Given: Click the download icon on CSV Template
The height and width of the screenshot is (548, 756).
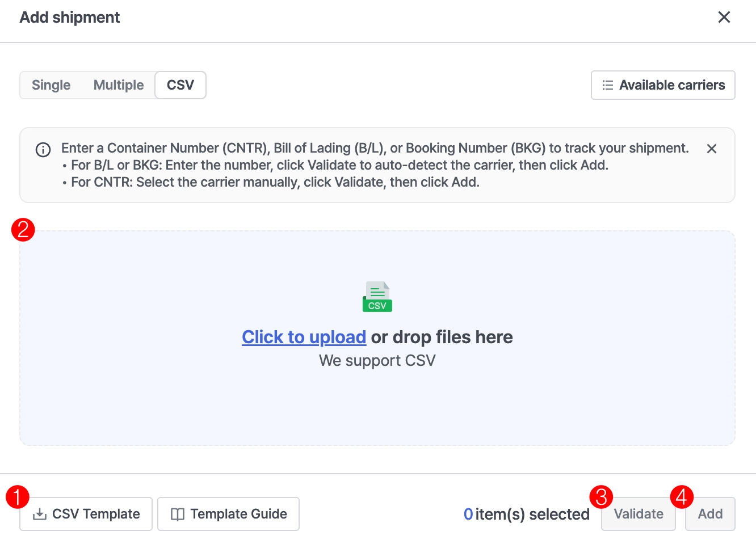Looking at the screenshot, I should (x=40, y=515).
